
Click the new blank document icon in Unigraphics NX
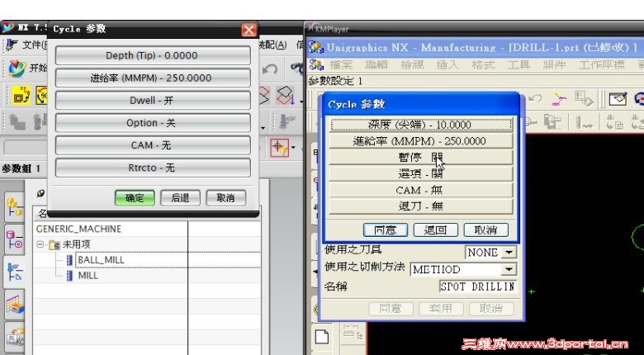coord(322,337)
